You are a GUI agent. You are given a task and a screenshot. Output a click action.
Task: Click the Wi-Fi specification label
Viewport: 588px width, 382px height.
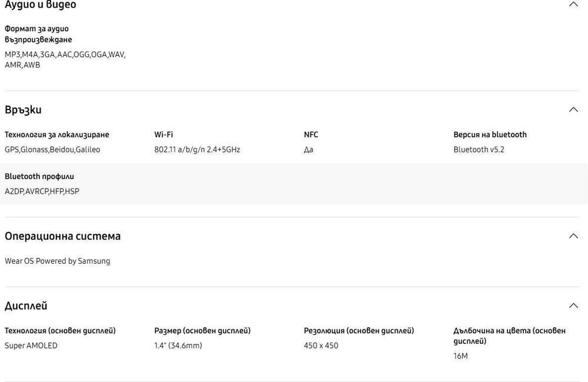tap(163, 135)
